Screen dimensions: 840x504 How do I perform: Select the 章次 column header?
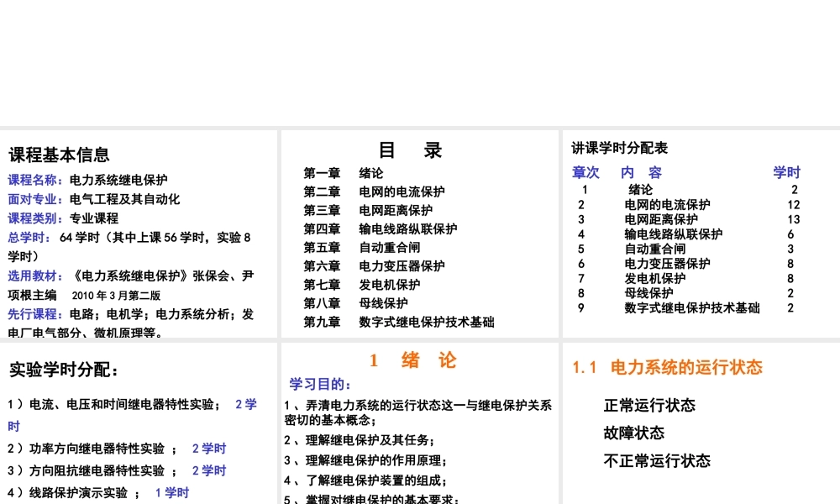pyautogui.click(x=585, y=172)
